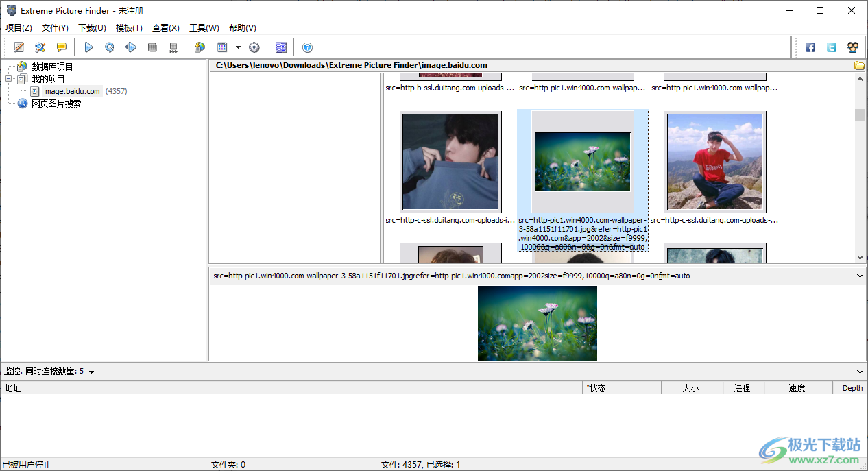Click the My Projects (我的项目) tree icon
The height and width of the screenshot is (471, 868).
click(x=23, y=79)
